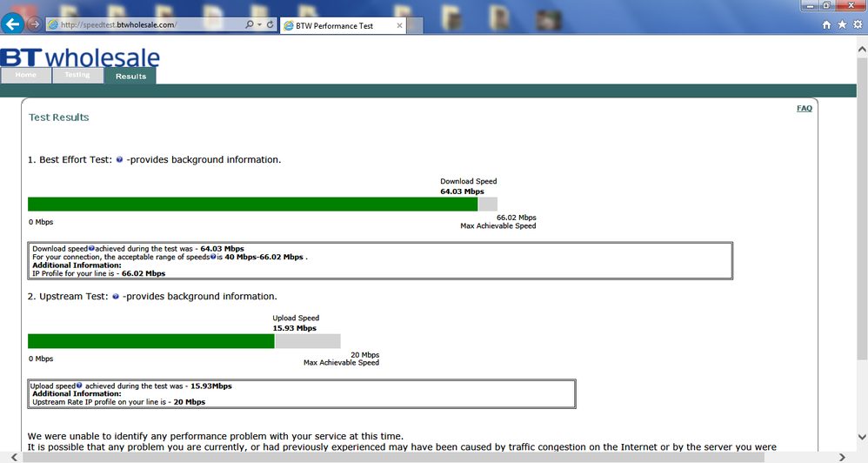Click info icon after 'acceptable range of speeds'
Screen dimensions: 868x463
click(212, 257)
